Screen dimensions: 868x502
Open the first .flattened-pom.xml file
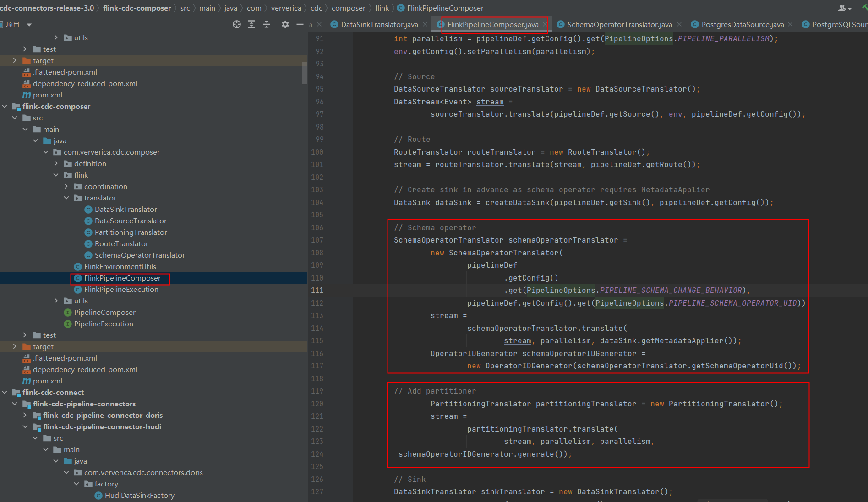point(65,72)
